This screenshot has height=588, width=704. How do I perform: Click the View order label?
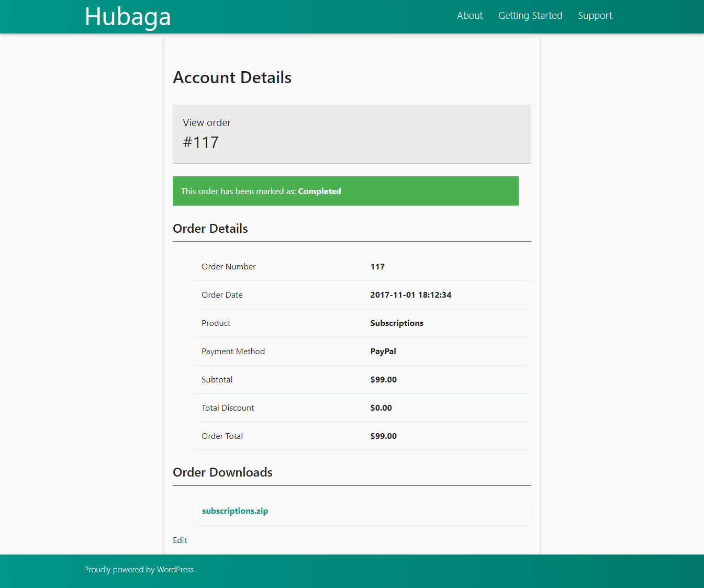[207, 122]
